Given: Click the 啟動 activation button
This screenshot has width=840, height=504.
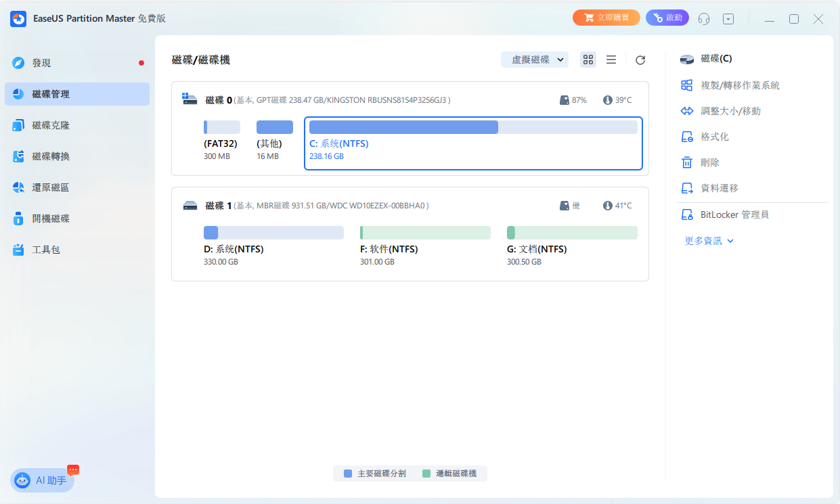Looking at the screenshot, I should click(x=667, y=18).
